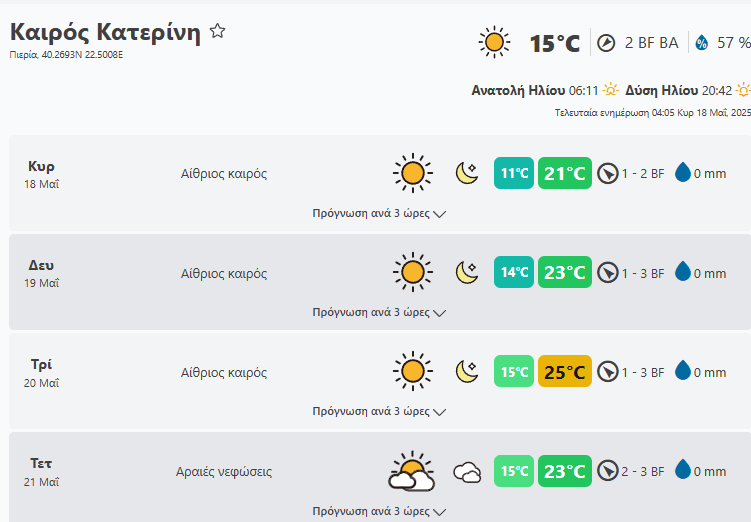Click the sunrise icon after 06:11
The width and height of the screenshot is (751, 522).
[x=611, y=90]
